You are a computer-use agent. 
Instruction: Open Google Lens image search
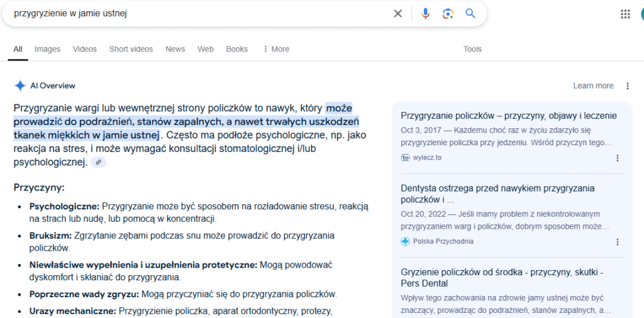448,14
